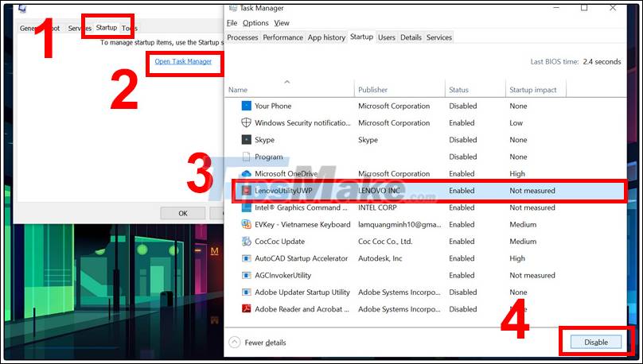Click EVKey's Medium startup impact value

click(x=523, y=224)
